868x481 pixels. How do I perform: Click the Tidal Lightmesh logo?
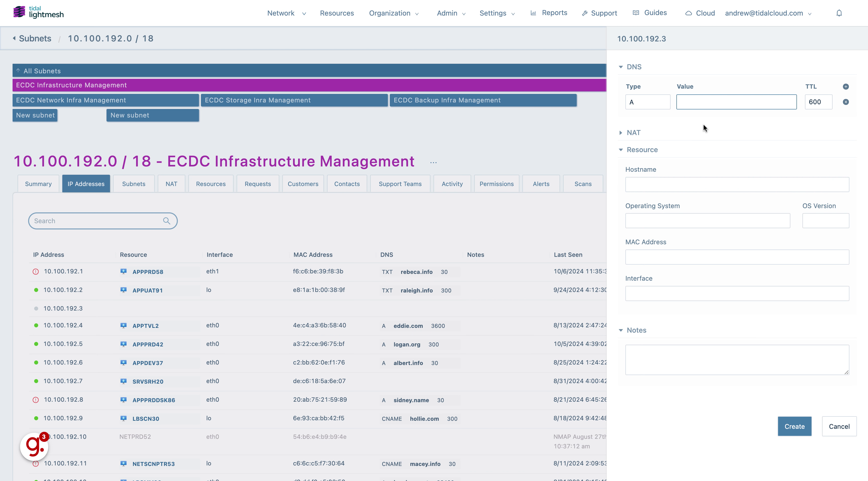38,12
